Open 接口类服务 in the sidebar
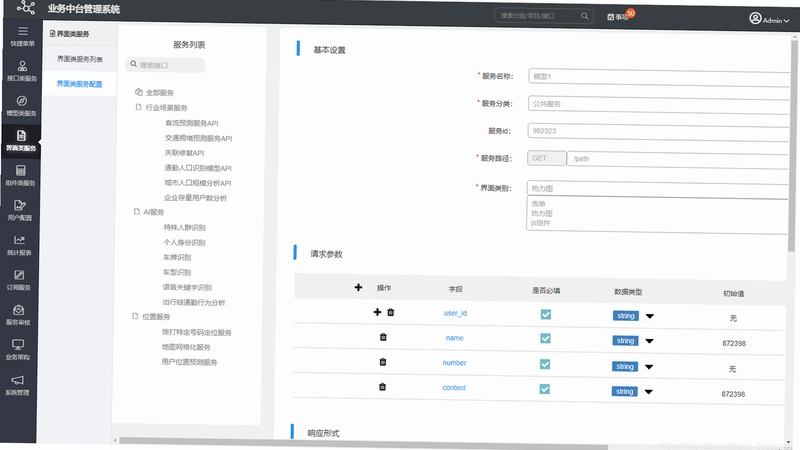Viewport: 800px width, 450px height. coord(22,71)
